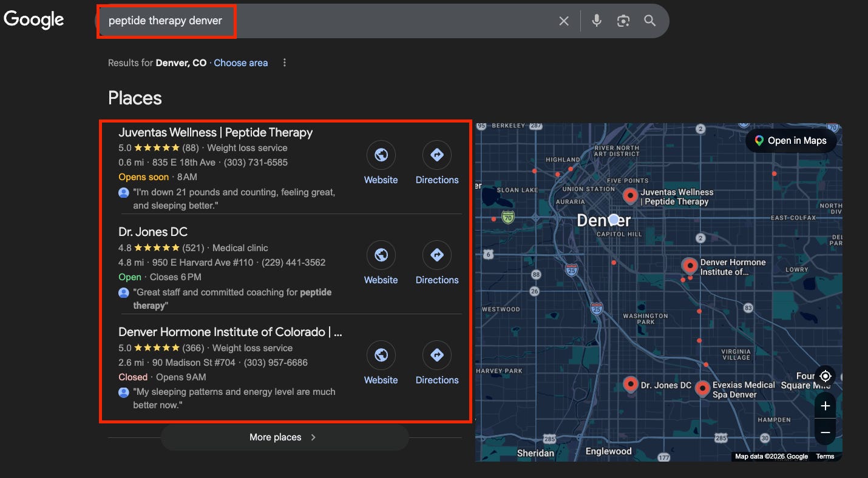The height and width of the screenshot is (478, 868).
Task: Click the Dr. Jones DC map pin
Action: coord(631,385)
